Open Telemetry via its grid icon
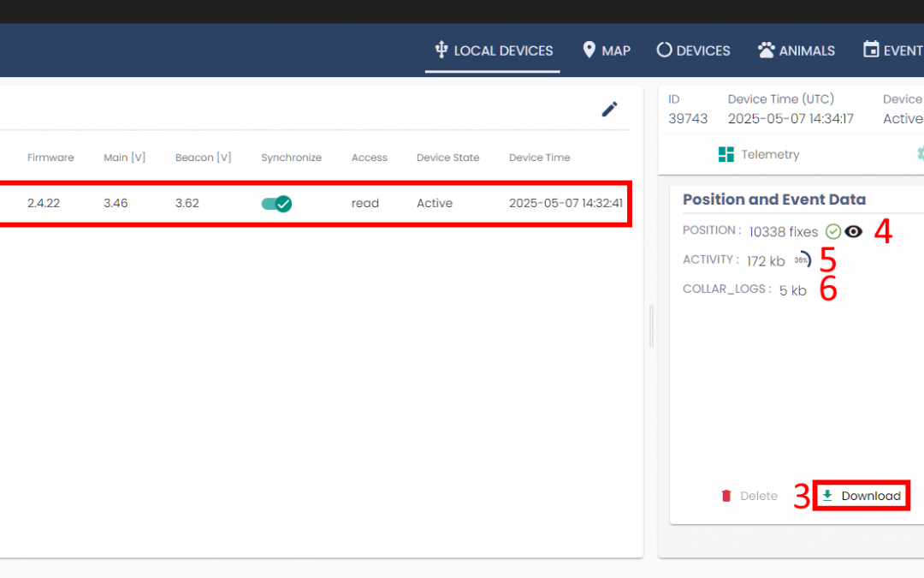This screenshot has width=924, height=578. coord(726,154)
